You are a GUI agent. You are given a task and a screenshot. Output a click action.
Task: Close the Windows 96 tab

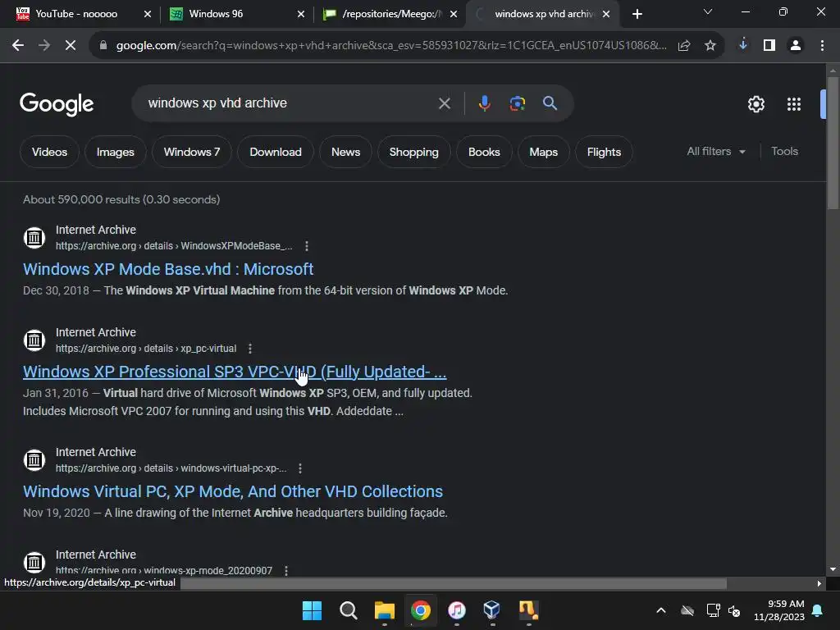coord(301,14)
